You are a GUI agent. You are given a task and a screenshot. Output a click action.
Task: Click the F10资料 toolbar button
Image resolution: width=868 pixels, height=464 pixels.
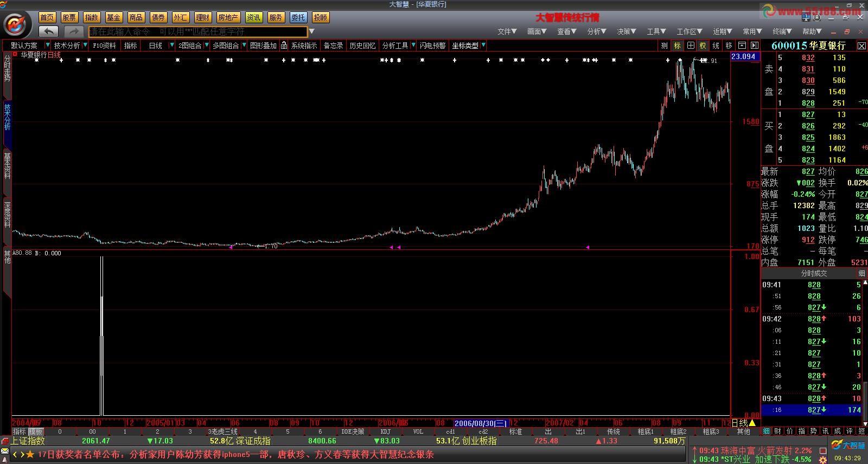tap(104, 46)
